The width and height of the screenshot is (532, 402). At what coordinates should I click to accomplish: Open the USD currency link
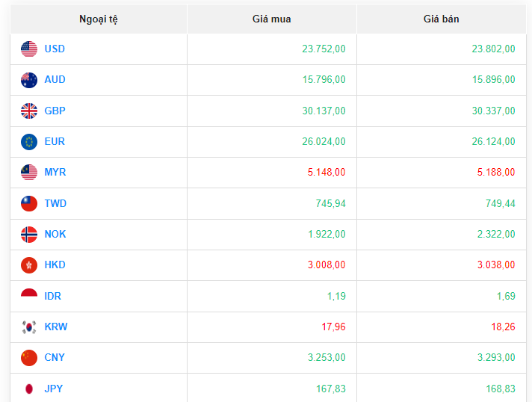tap(55, 49)
